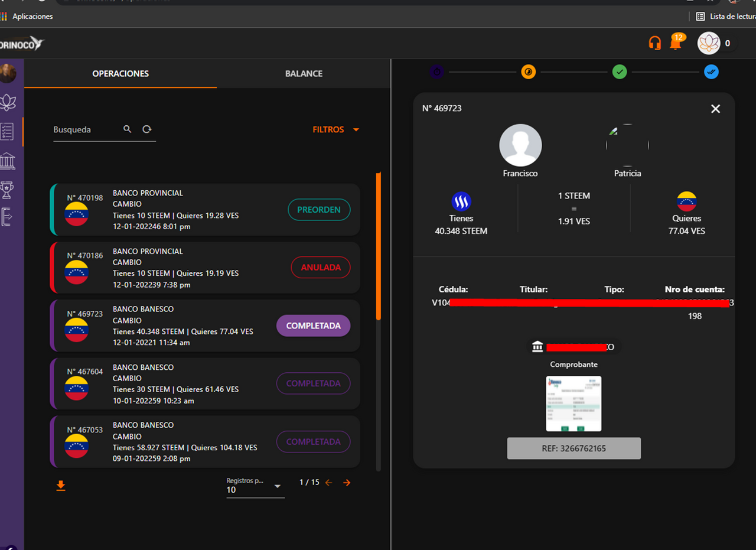756x550 pixels.
Task: Click the Venezuela flag above Quieres
Action: [687, 201]
